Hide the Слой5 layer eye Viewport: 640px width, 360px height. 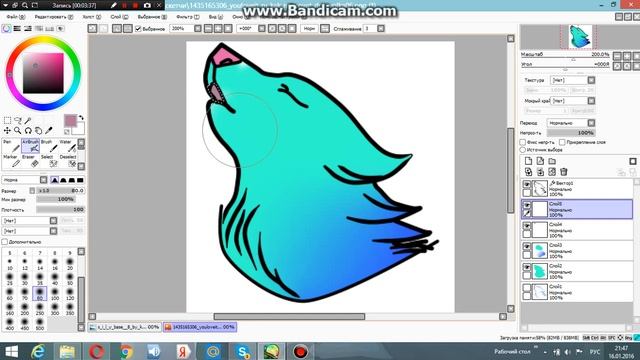tap(527, 205)
